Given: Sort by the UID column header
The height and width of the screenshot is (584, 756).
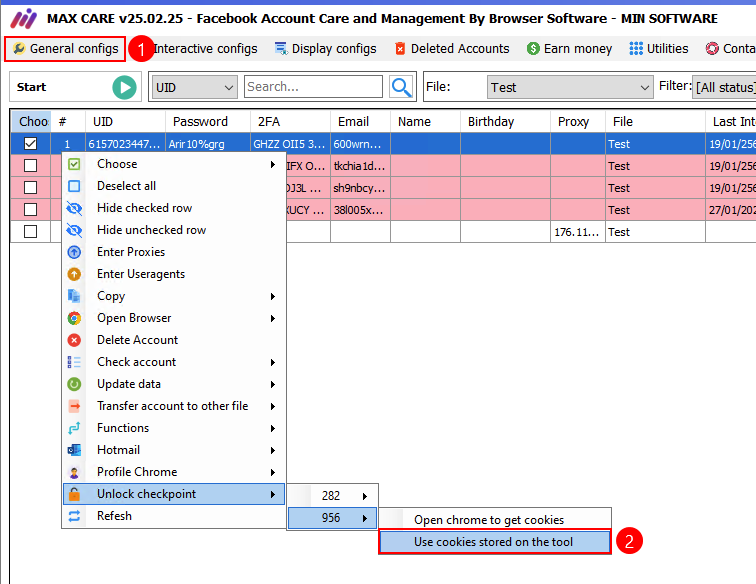Looking at the screenshot, I should (125, 122).
